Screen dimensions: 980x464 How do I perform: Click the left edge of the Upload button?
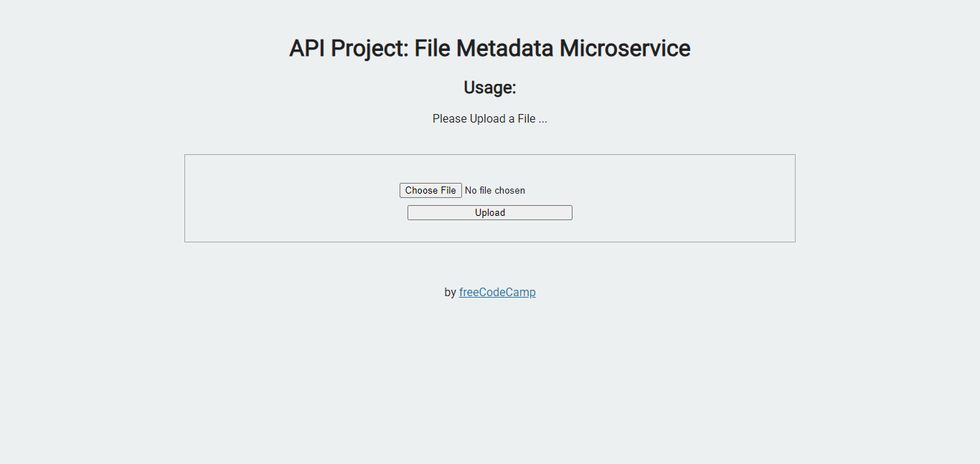coord(410,212)
